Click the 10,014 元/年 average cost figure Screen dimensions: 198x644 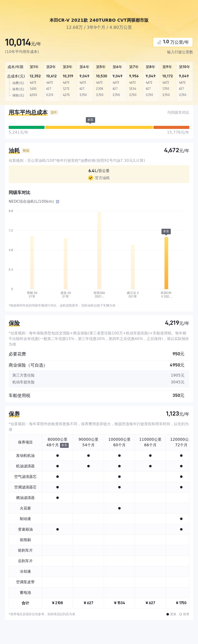[23, 42]
